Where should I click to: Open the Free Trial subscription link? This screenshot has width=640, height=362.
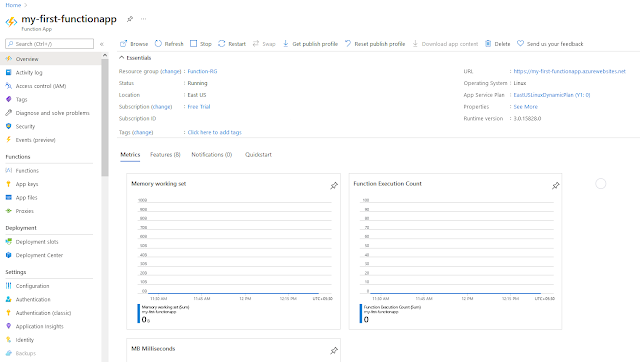[199, 107]
